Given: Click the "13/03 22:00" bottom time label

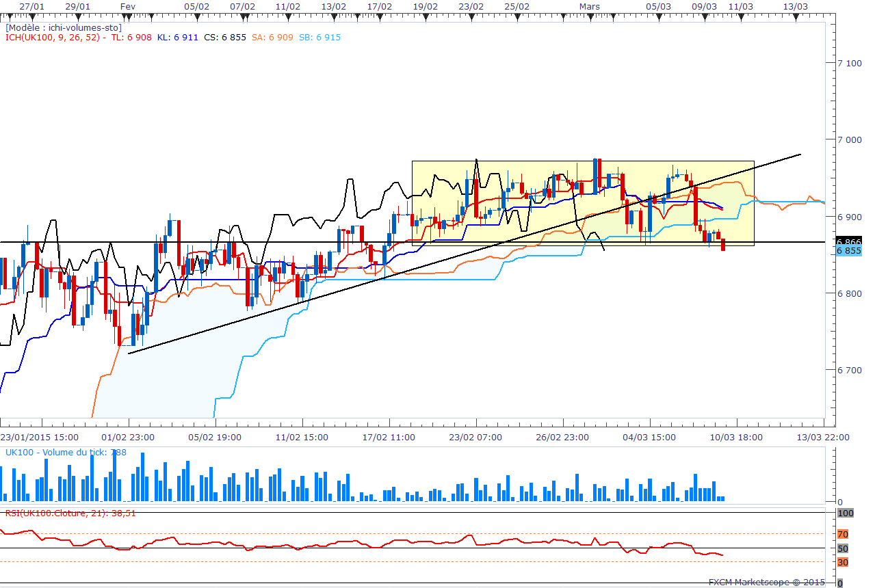Looking at the screenshot, I should point(823,437).
